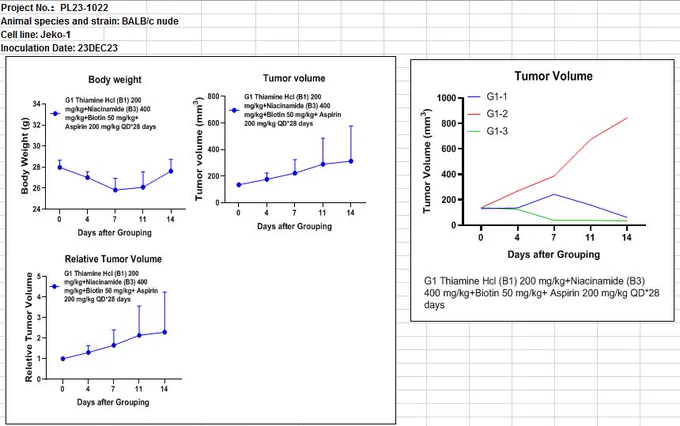Click Relative Tumor Volume data point at day 0
Screen dimensions: 680x426
click(63, 358)
